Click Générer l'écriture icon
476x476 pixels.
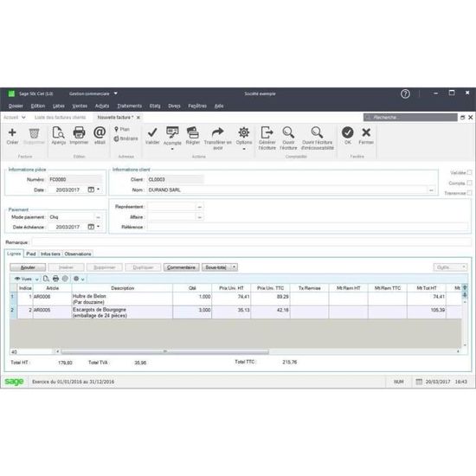pyautogui.click(x=267, y=132)
